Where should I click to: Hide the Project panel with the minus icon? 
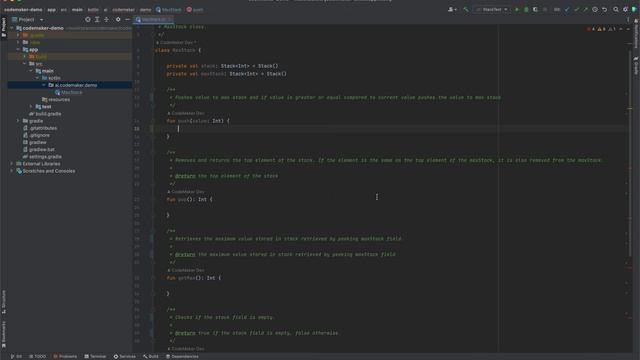[x=127, y=19]
